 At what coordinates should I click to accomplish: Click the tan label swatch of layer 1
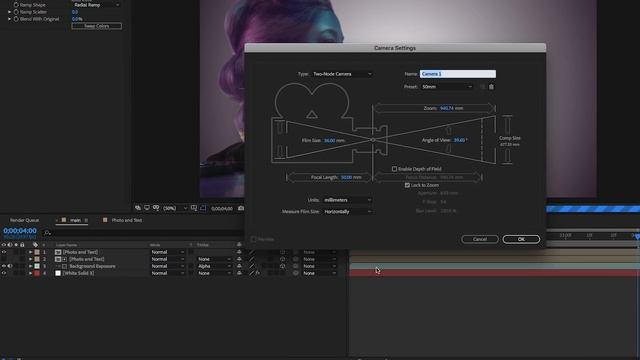pyautogui.click(x=37, y=252)
